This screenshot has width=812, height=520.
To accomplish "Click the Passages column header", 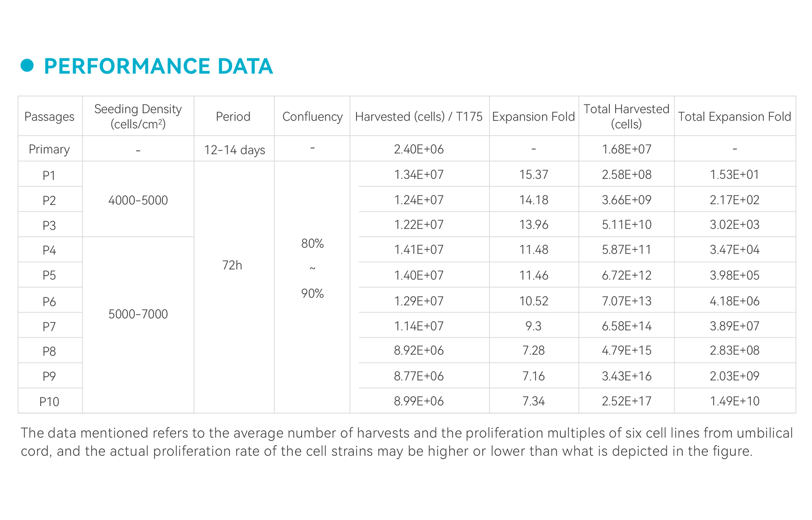I will tap(49, 117).
